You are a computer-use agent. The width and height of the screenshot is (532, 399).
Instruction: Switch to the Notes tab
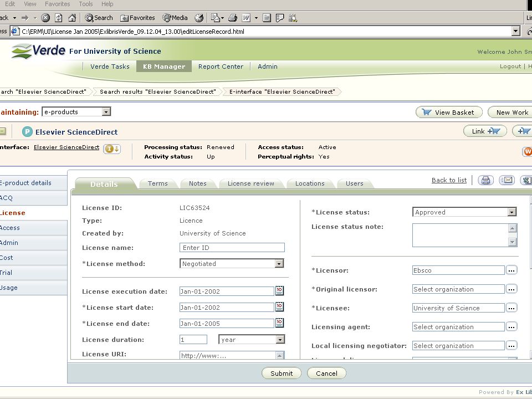click(197, 183)
